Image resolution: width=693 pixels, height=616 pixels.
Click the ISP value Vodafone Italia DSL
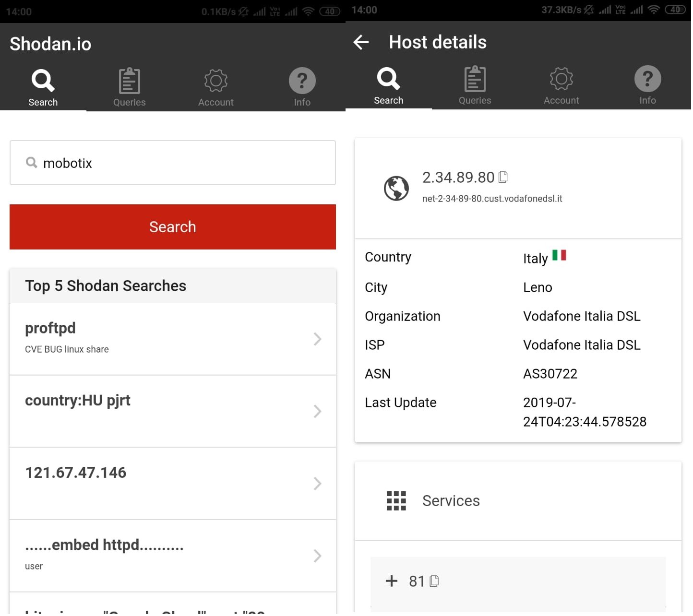click(x=582, y=345)
